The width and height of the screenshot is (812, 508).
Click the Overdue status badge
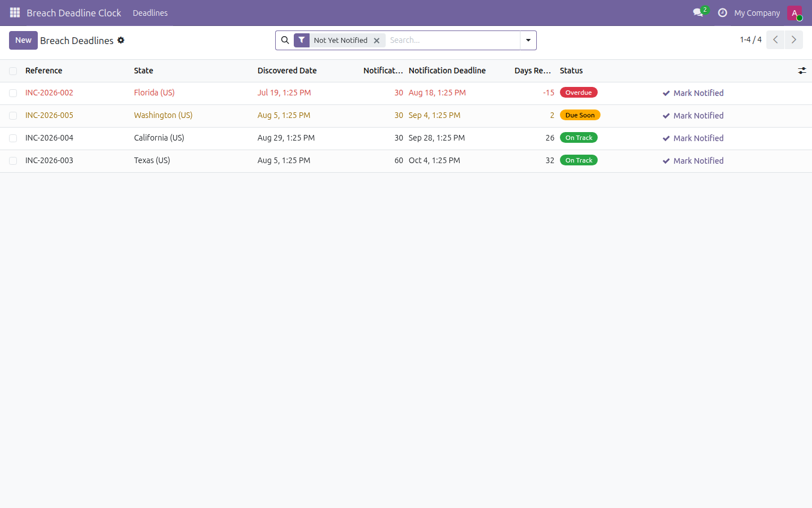pyautogui.click(x=579, y=93)
